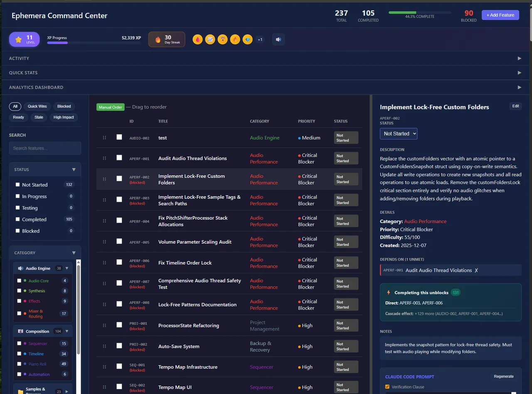Click the drag handle on the test row

pyautogui.click(x=104, y=137)
